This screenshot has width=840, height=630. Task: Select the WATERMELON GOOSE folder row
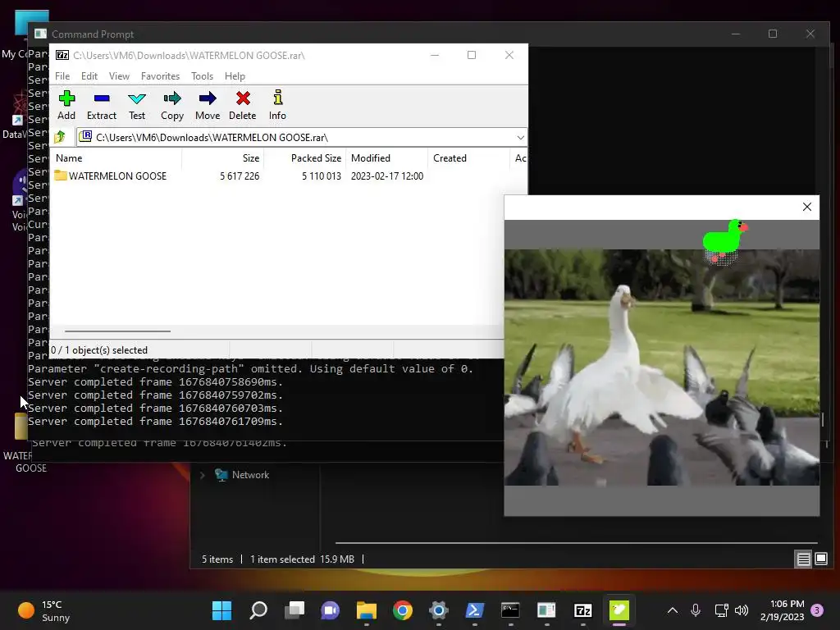pyautogui.click(x=290, y=176)
